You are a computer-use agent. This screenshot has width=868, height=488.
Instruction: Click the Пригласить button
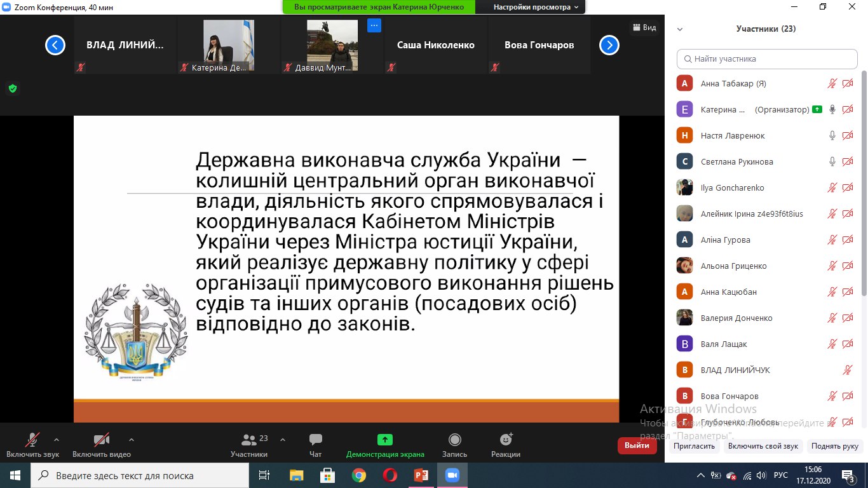[695, 446]
